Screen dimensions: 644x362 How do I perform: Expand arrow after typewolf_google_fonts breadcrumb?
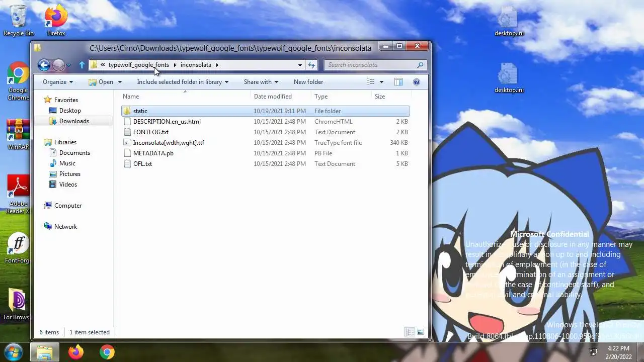point(175,65)
